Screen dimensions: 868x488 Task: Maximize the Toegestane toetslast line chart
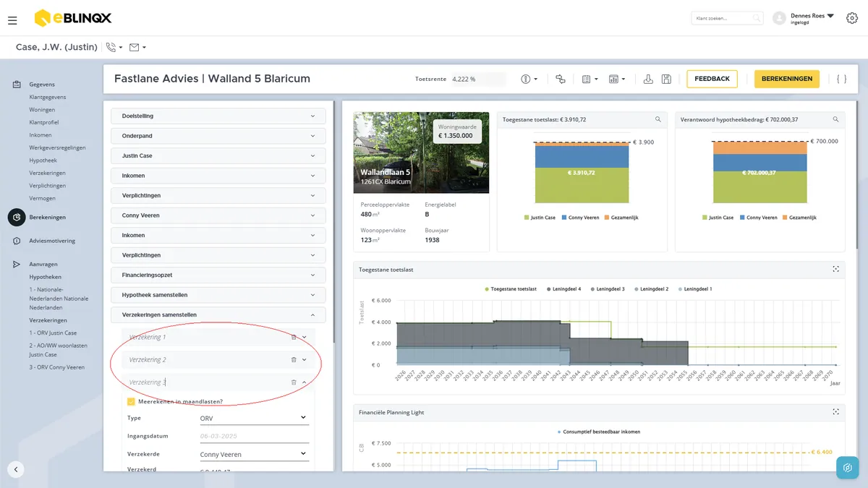coord(835,269)
